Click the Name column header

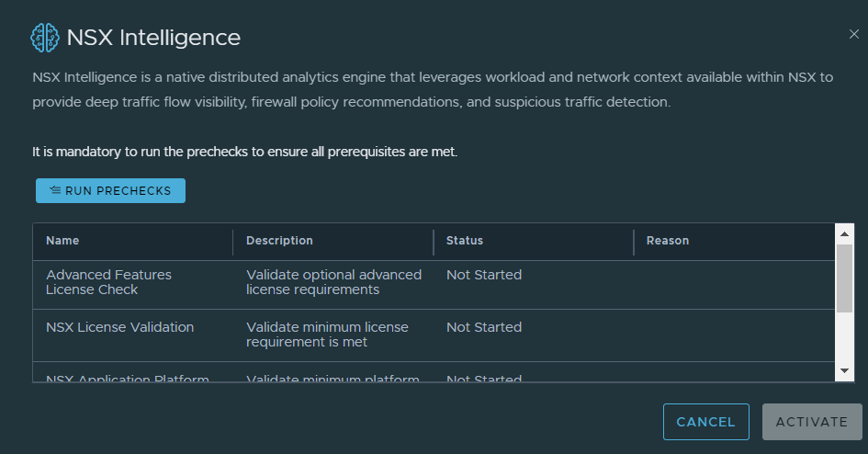(62, 240)
